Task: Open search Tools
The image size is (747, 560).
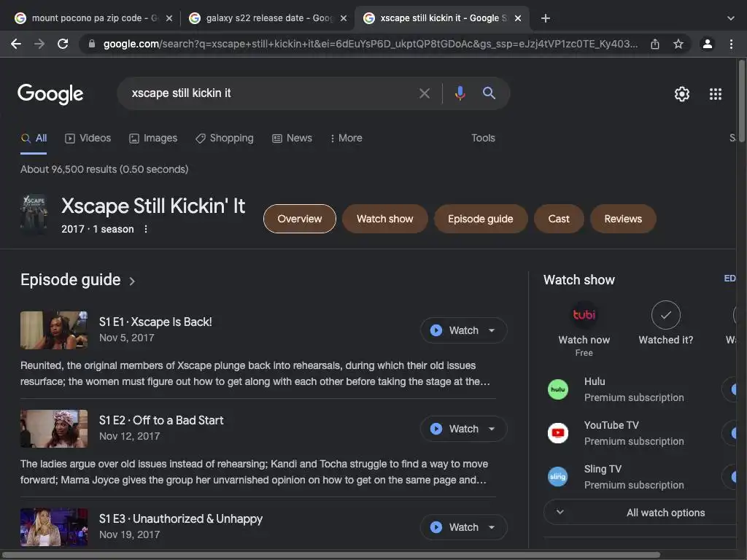Action: click(483, 138)
